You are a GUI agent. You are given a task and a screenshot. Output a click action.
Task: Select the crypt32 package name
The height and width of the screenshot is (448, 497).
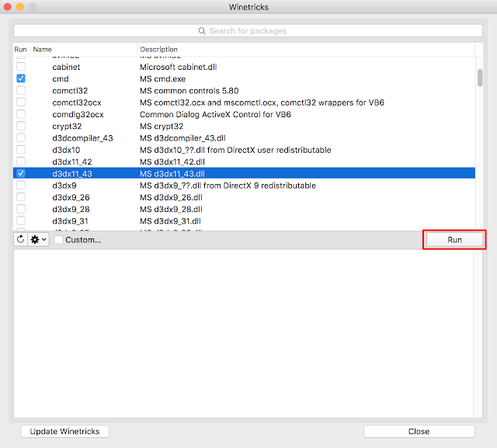point(67,127)
